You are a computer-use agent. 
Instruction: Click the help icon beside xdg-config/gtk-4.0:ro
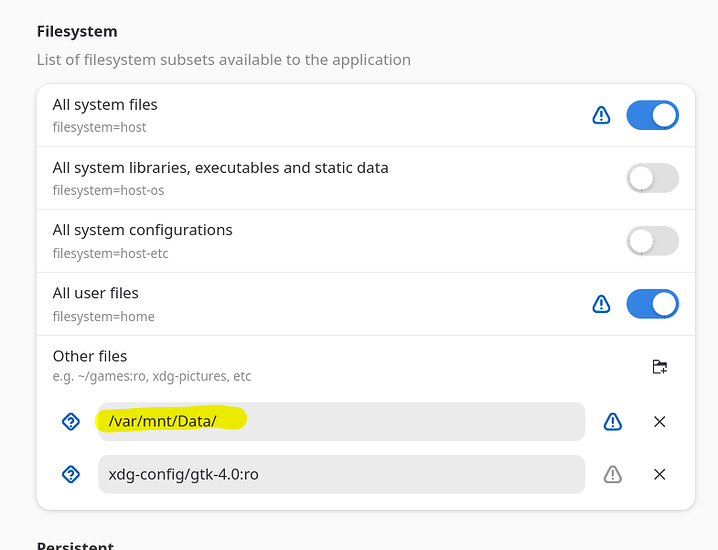tap(71, 474)
